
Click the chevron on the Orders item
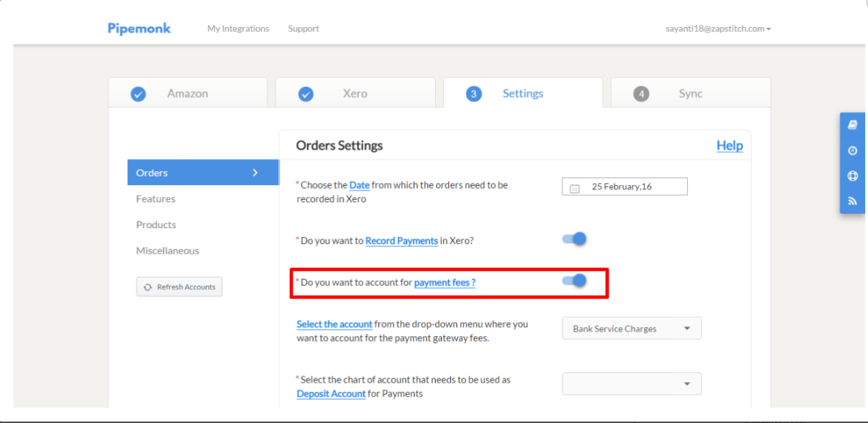pos(255,173)
